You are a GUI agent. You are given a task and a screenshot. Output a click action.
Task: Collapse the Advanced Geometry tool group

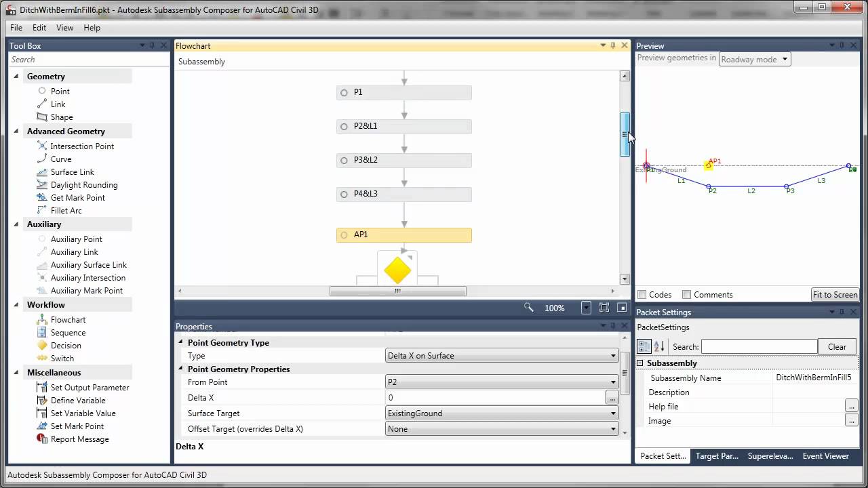click(x=16, y=131)
